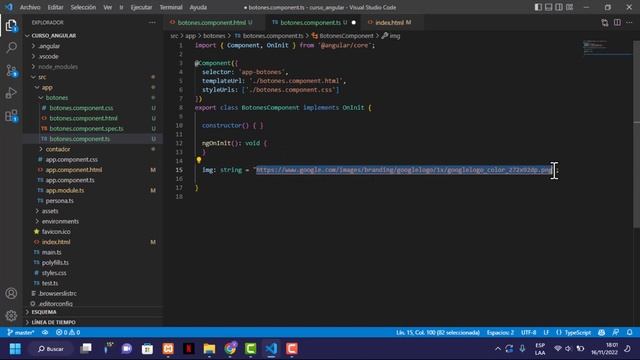Open the Run and Debug view
640x360 pixels.
coord(11,93)
